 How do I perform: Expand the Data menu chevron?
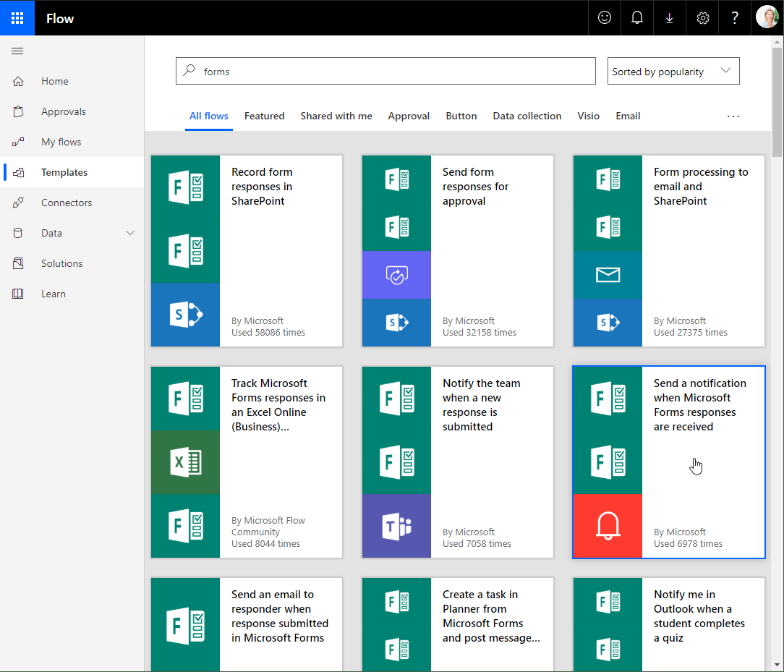[130, 233]
